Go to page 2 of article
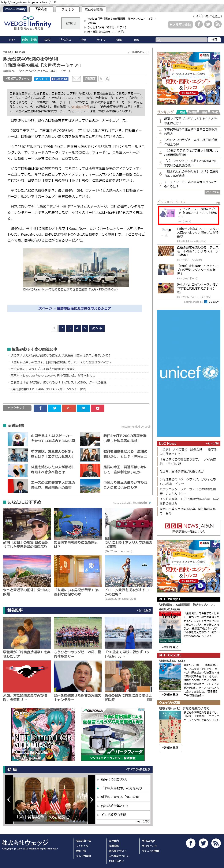Viewport: 224px width, 868px height. (x=62, y=328)
